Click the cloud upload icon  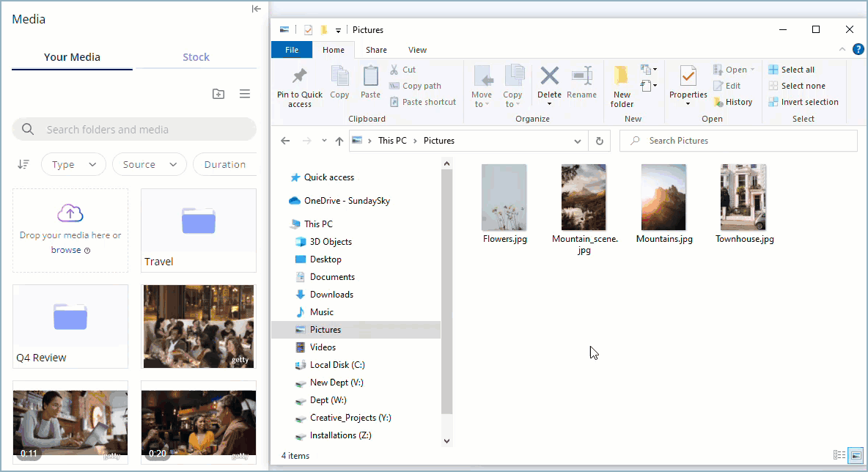click(x=70, y=213)
